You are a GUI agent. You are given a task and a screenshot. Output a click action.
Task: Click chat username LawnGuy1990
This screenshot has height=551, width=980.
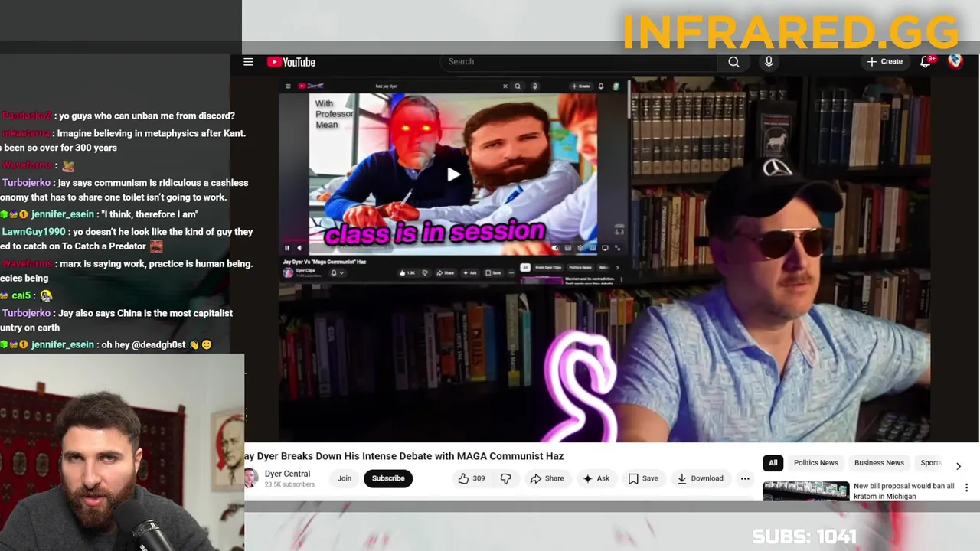tap(34, 232)
